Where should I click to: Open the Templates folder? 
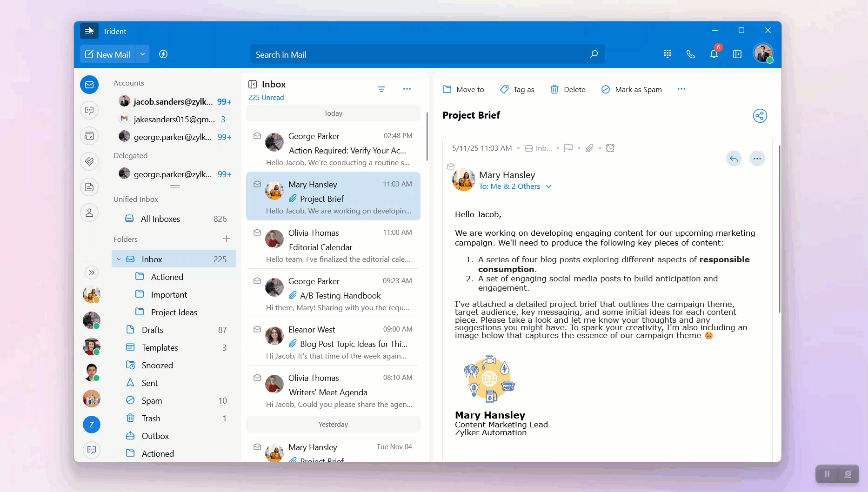click(174, 347)
